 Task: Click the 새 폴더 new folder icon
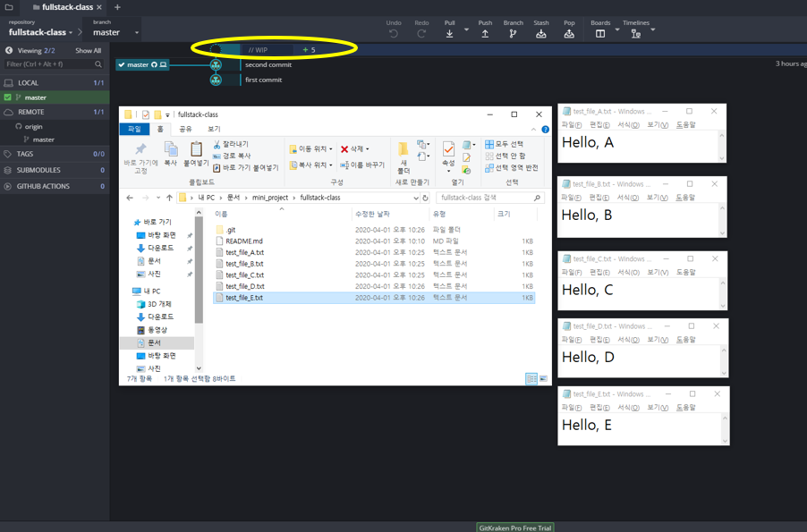[x=403, y=149]
